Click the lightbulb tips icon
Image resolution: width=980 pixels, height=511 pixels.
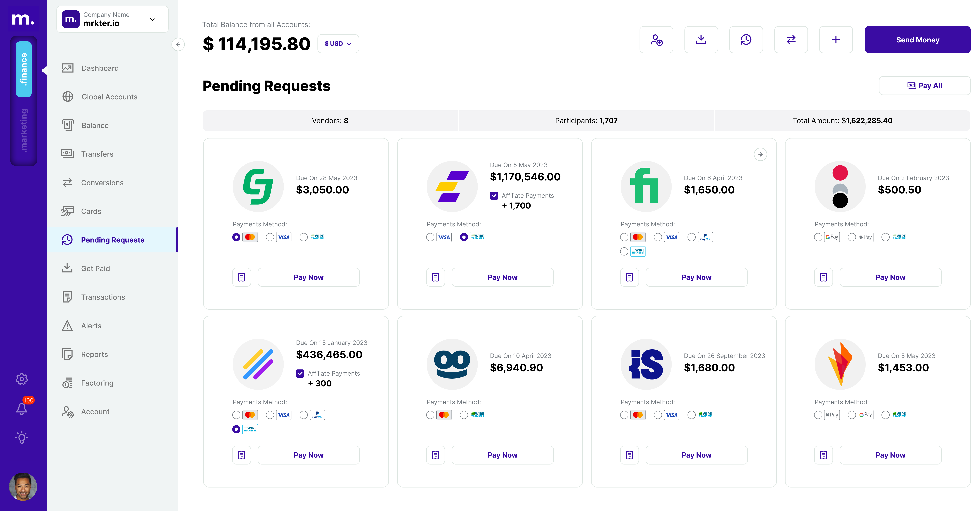pos(22,438)
